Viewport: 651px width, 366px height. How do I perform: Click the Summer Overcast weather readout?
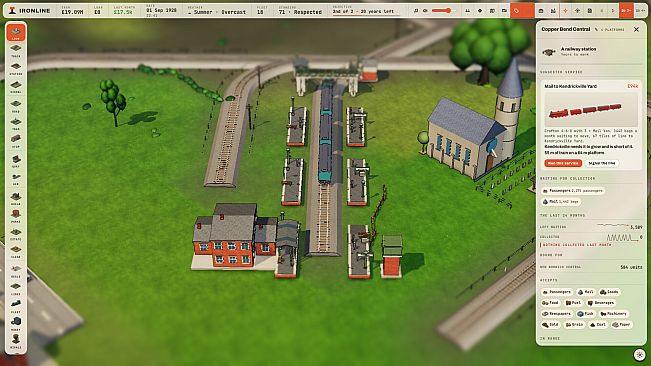click(x=216, y=11)
